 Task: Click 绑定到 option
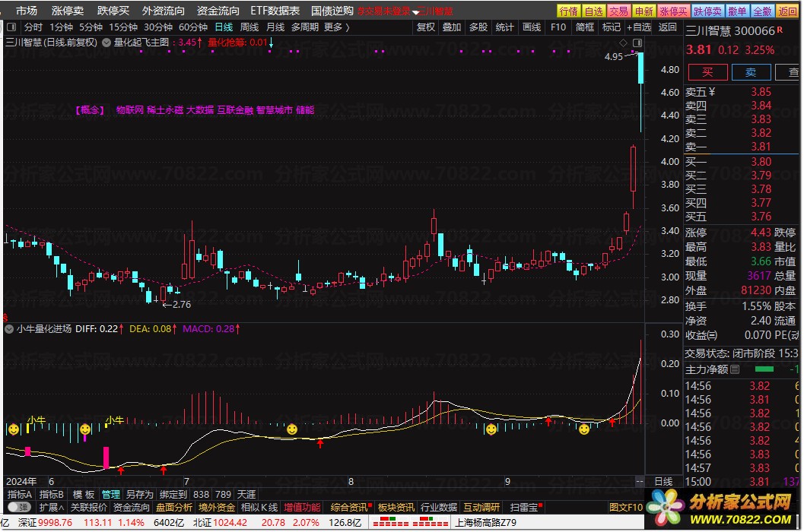[173, 495]
